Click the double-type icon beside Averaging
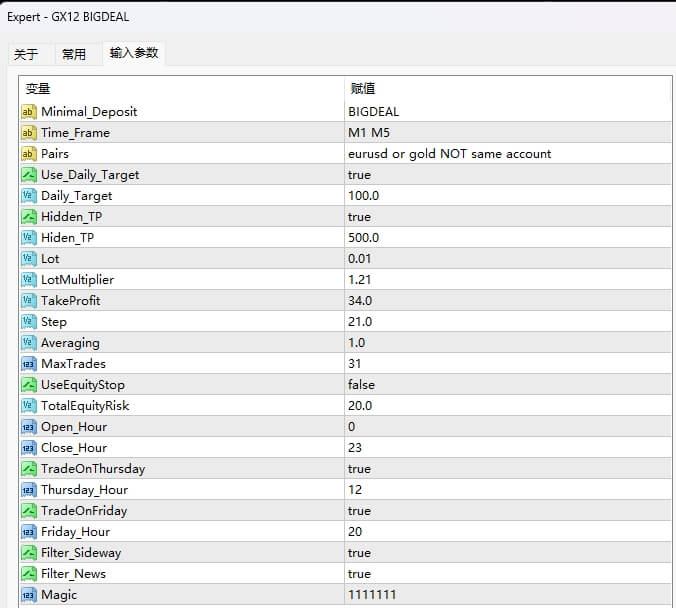The image size is (676, 608). click(x=28, y=343)
